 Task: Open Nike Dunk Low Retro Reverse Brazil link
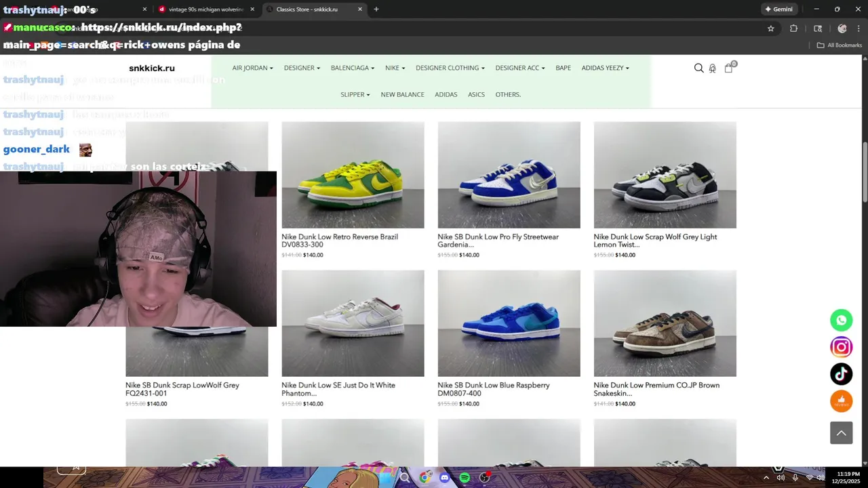340,241
